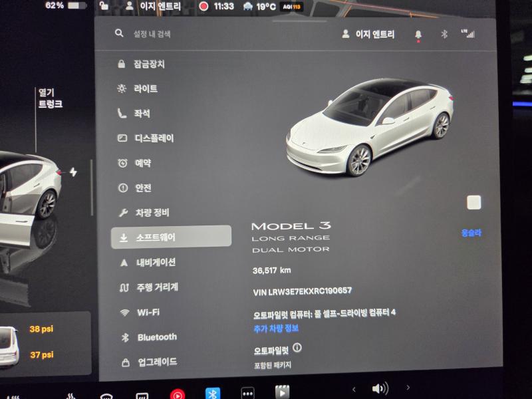Click the 오토파일럿 컴퓨터 hardware line

[x=325, y=313]
